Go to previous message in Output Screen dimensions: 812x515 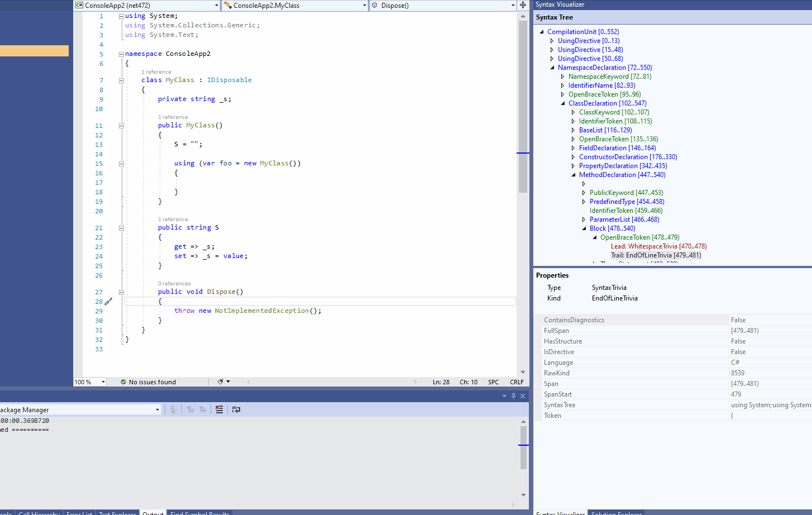[191, 409]
